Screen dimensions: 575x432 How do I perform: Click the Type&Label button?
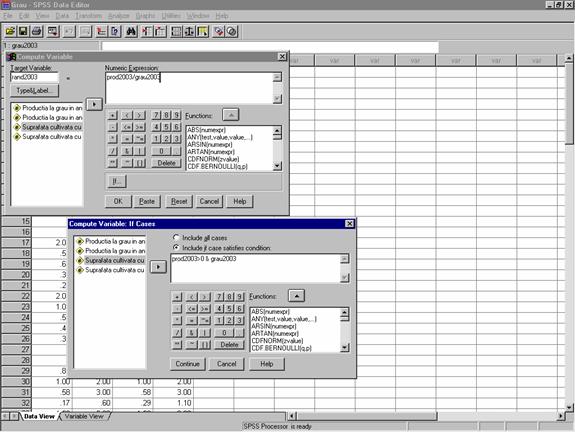[34, 91]
